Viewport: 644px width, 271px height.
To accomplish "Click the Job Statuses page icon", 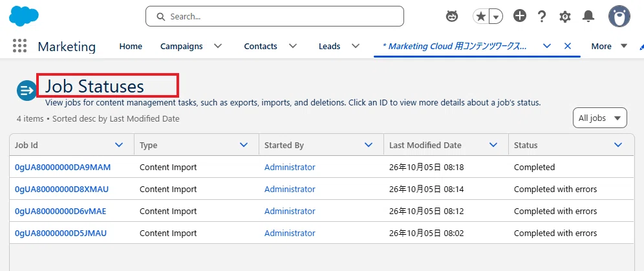I will 27,90.
